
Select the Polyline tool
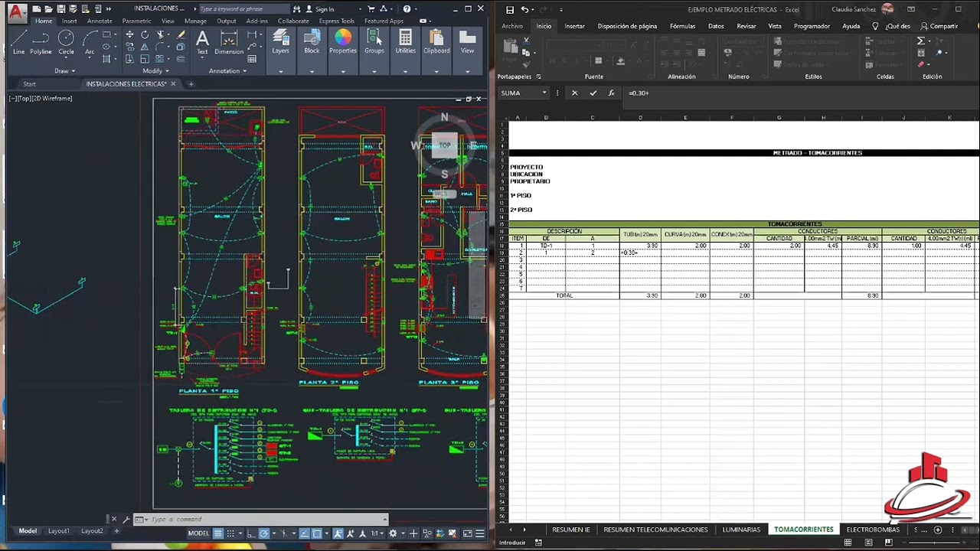pos(41,42)
